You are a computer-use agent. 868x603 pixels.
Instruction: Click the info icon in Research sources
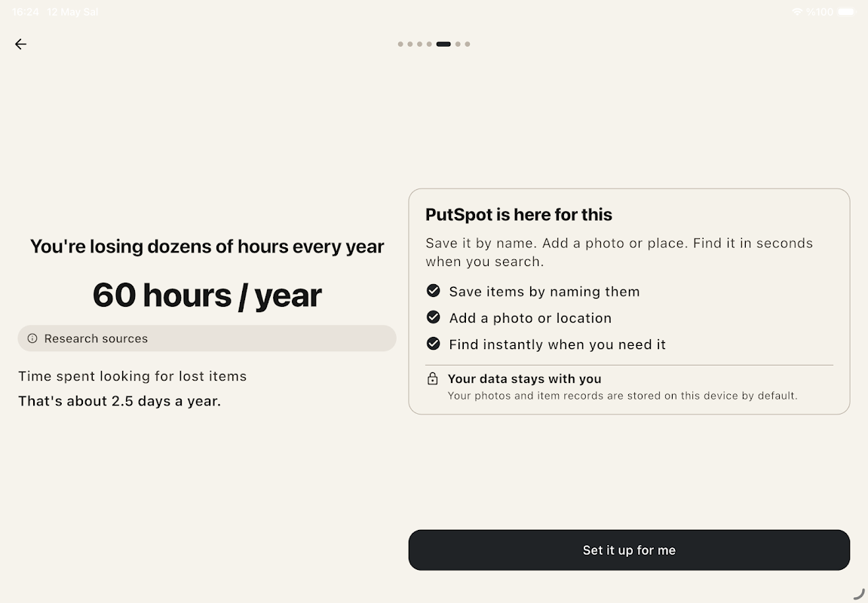click(x=32, y=338)
